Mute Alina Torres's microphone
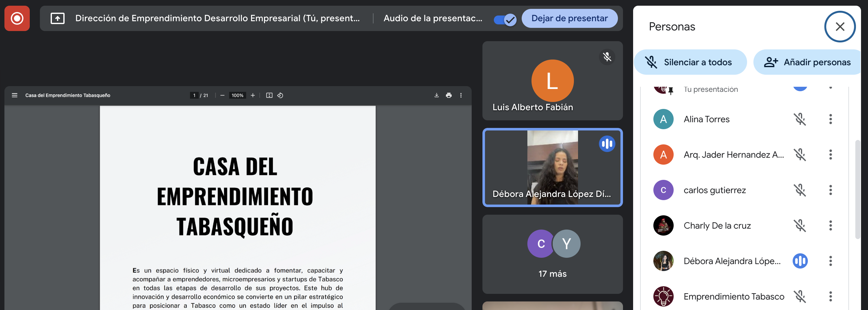The width and height of the screenshot is (868, 310). point(800,119)
